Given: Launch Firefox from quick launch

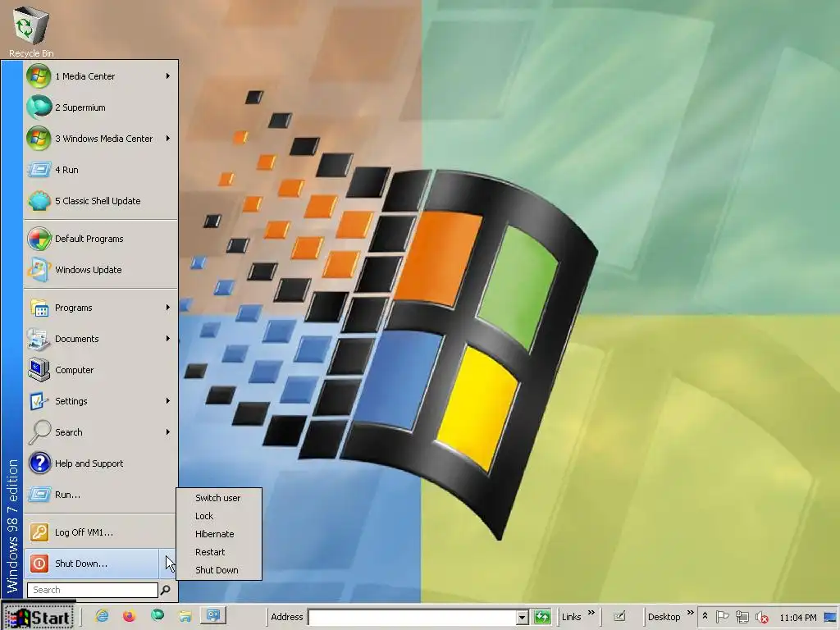Looking at the screenshot, I should 129,616.
